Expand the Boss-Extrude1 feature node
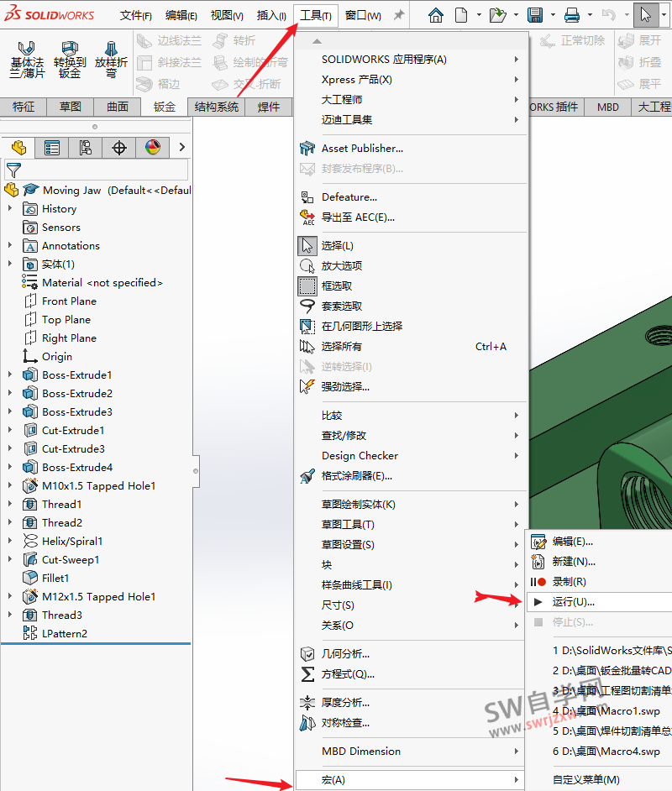Screen dimensions: 672x791 click(x=10, y=375)
